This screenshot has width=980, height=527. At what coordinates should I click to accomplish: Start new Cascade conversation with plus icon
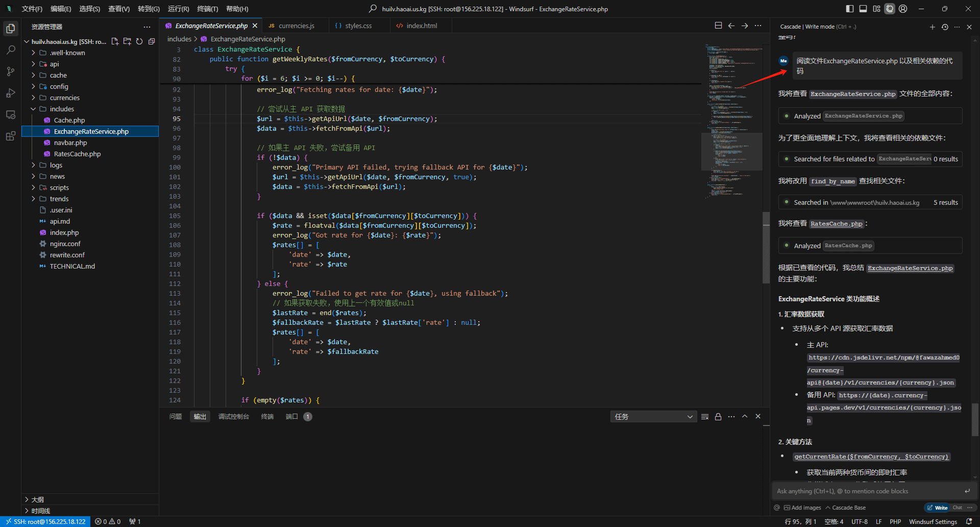pyautogui.click(x=933, y=27)
